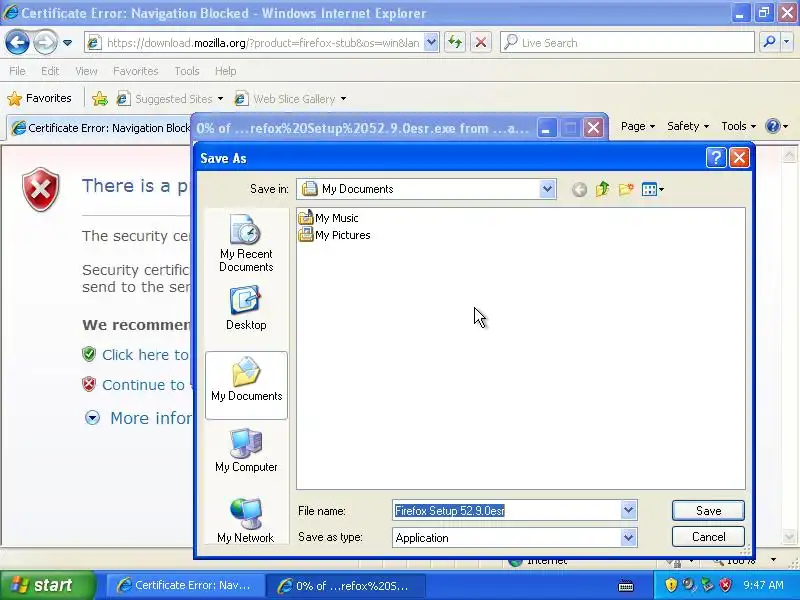Click the Refresh page icon
Viewport: 800px width, 600px height.
pos(455,43)
